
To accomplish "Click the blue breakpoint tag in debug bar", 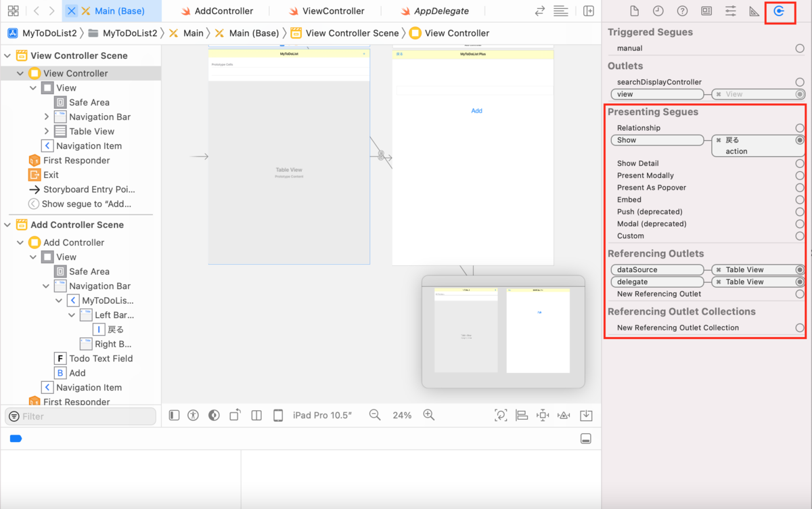I will click(x=16, y=439).
